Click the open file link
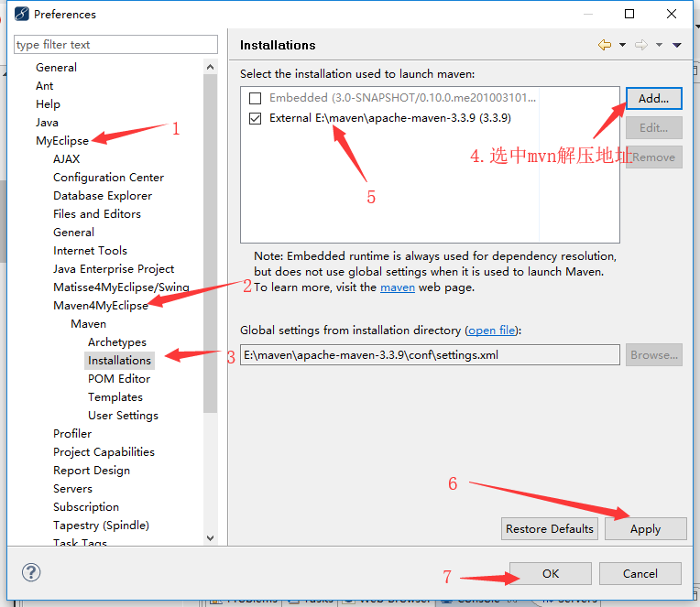700x607 pixels. [x=491, y=331]
